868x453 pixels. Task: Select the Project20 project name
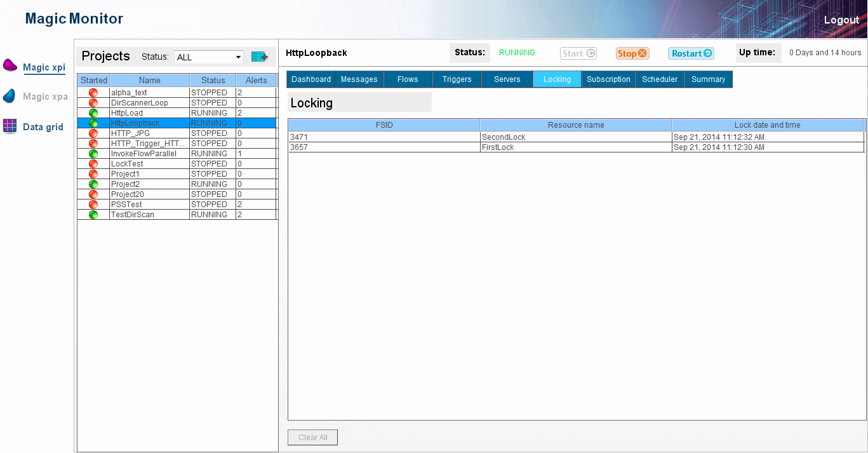(127, 194)
